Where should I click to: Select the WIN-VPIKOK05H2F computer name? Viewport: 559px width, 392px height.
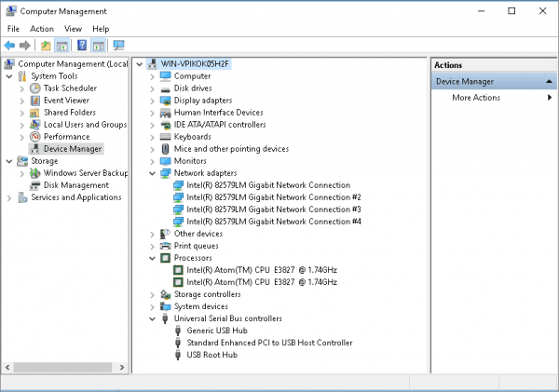195,64
